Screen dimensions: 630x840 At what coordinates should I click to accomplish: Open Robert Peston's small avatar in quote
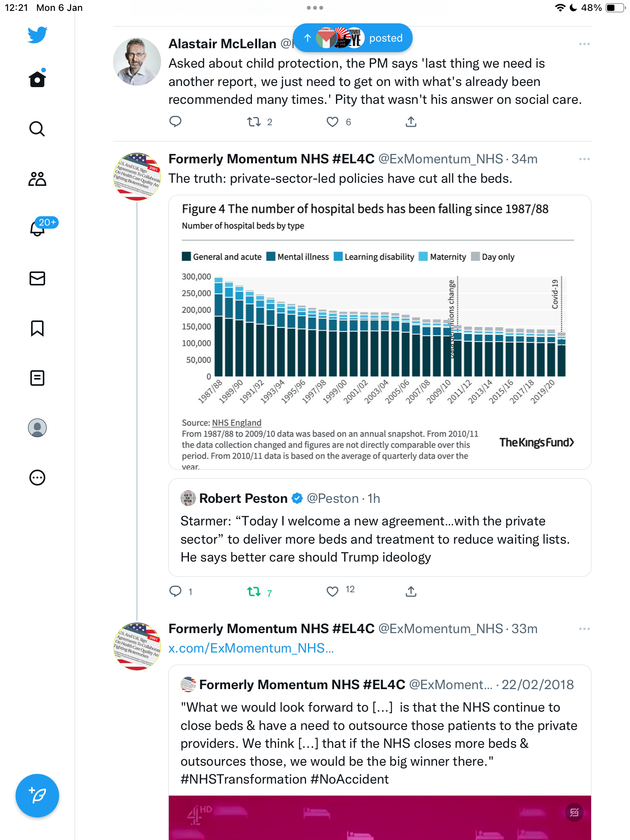pos(188,498)
